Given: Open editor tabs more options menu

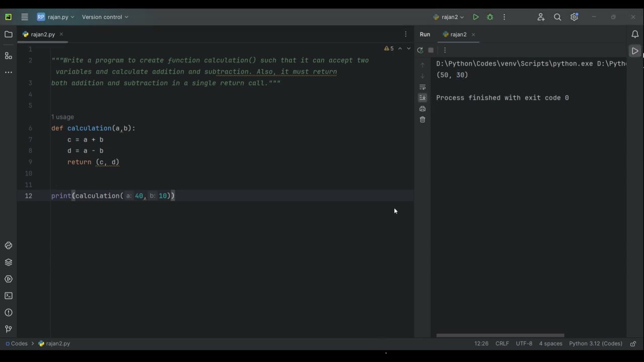Looking at the screenshot, I should (406, 34).
